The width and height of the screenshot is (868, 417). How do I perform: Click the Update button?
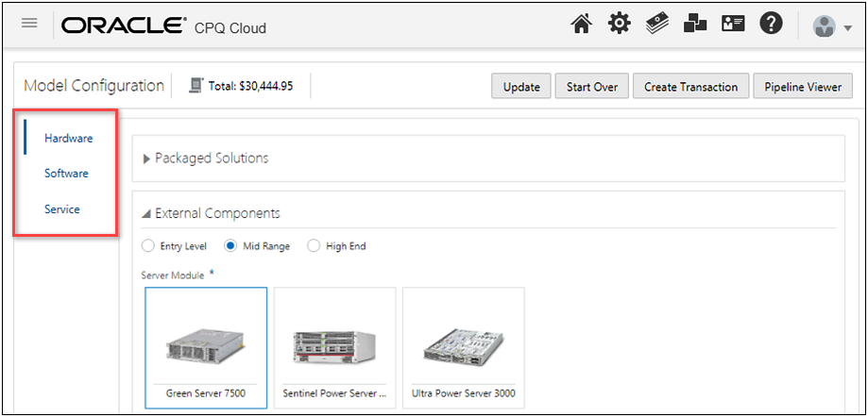tap(521, 87)
